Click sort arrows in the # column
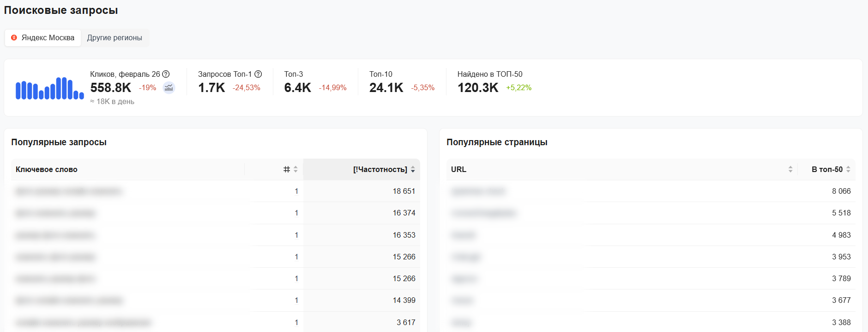Viewport: 868px width, 332px height. coord(295,169)
